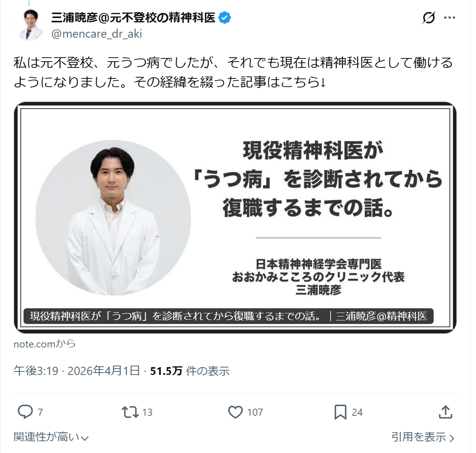The image size is (476, 453).
Task: Click the chevron next to 関連性が高い
Action: click(85, 438)
